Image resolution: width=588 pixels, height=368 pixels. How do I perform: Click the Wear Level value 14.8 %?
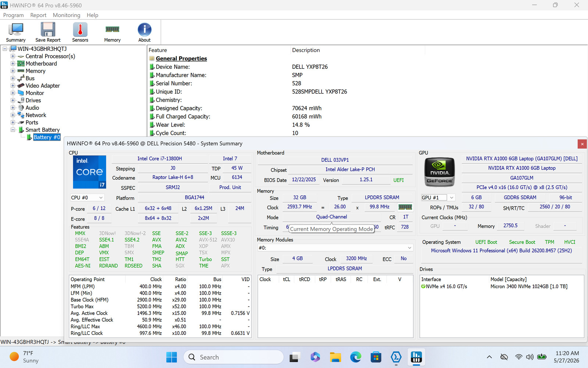click(x=301, y=125)
